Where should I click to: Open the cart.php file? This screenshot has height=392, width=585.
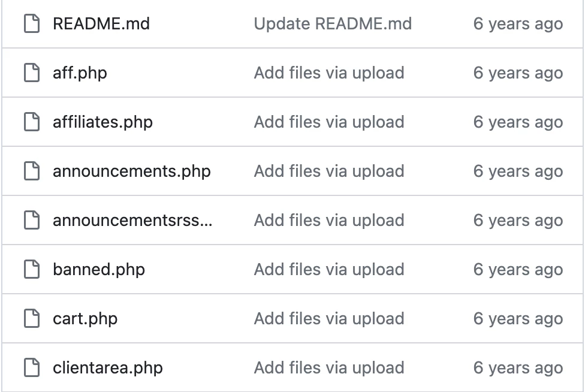point(84,318)
